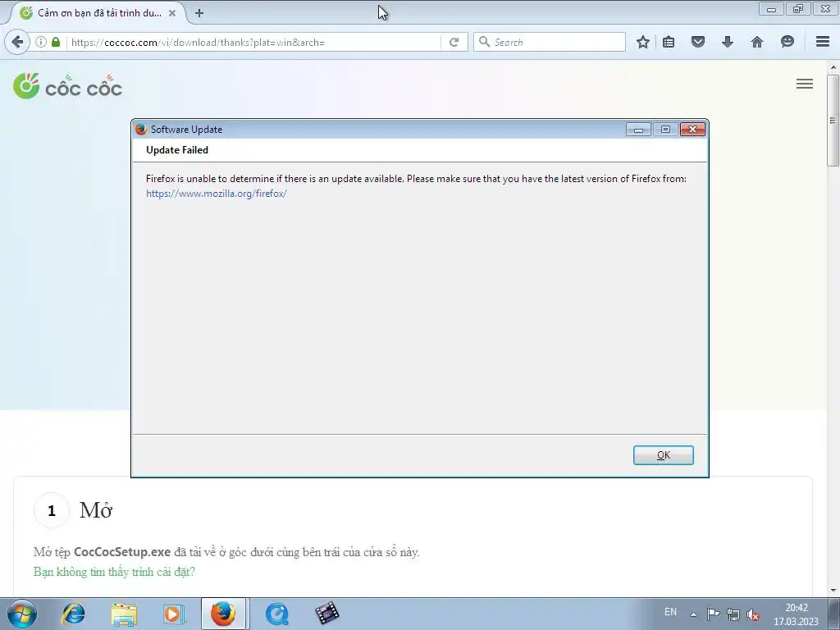This screenshot has width=840, height=630.
Task: Click the scrollbar down arrow
Action: [833, 590]
